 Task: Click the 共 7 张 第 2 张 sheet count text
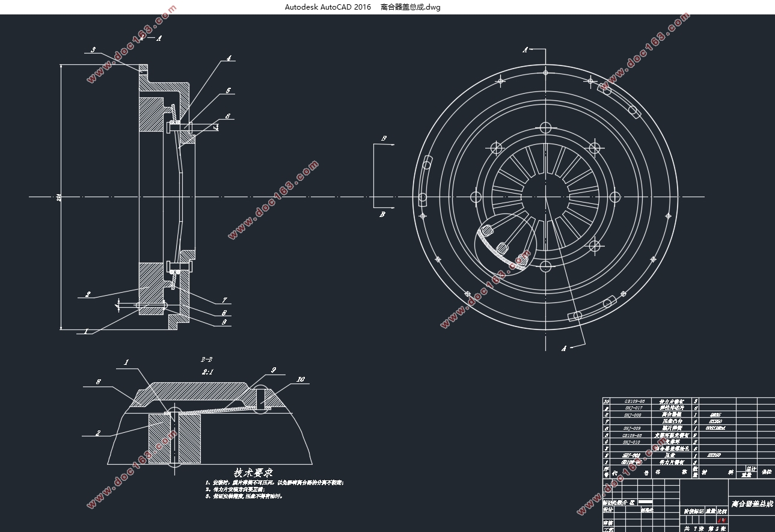click(705, 529)
